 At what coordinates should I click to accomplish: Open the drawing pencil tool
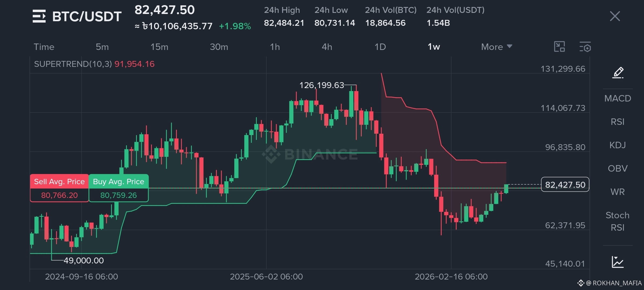tap(618, 73)
